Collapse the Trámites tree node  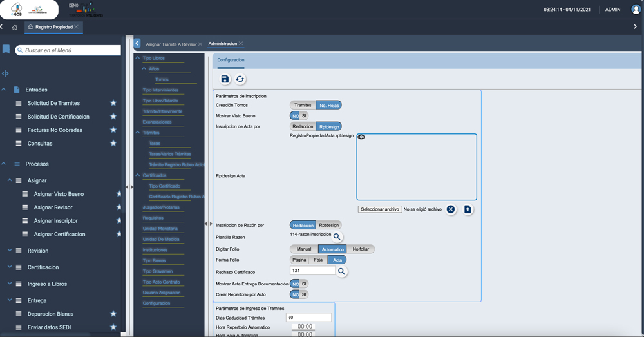pos(138,133)
